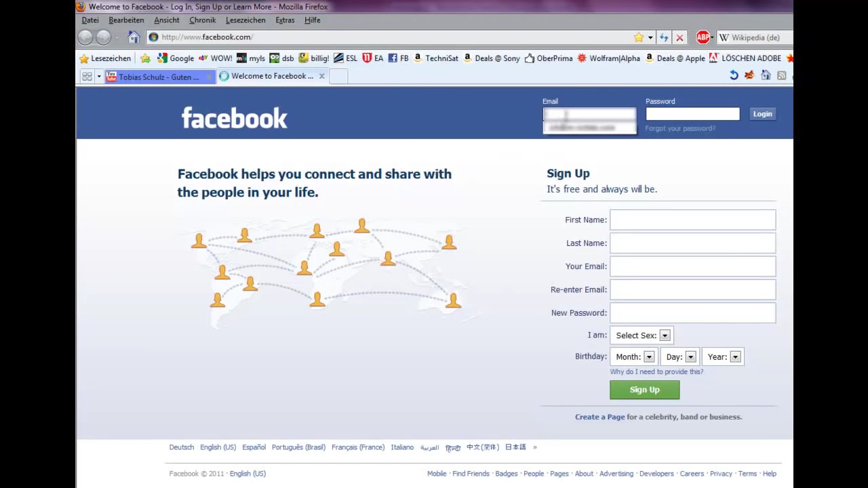Click the Create a Page link

[599, 417]
